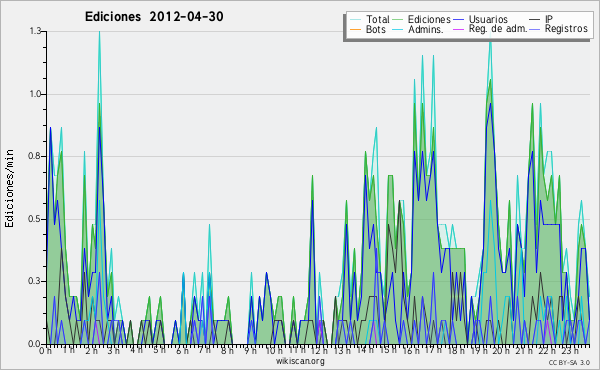Click the Total legend color line

point(355,20)
